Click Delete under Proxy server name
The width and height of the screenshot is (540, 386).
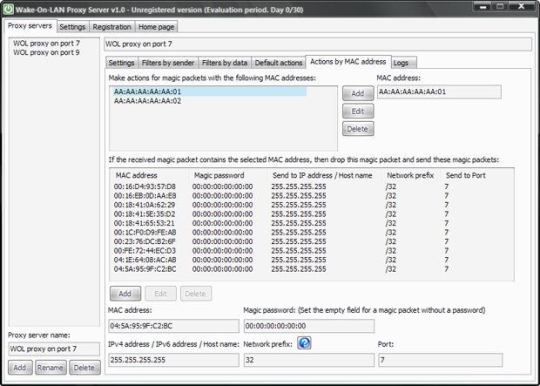(x=84, y=368)
